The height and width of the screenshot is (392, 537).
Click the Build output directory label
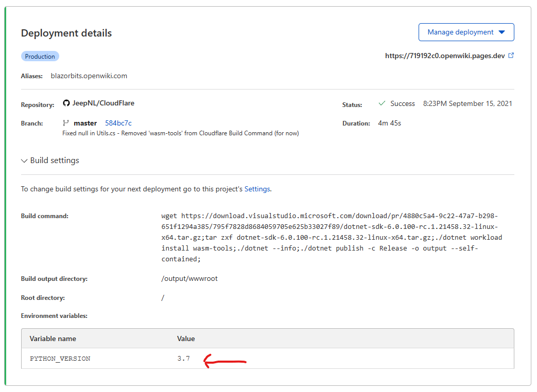coord(54,279)
